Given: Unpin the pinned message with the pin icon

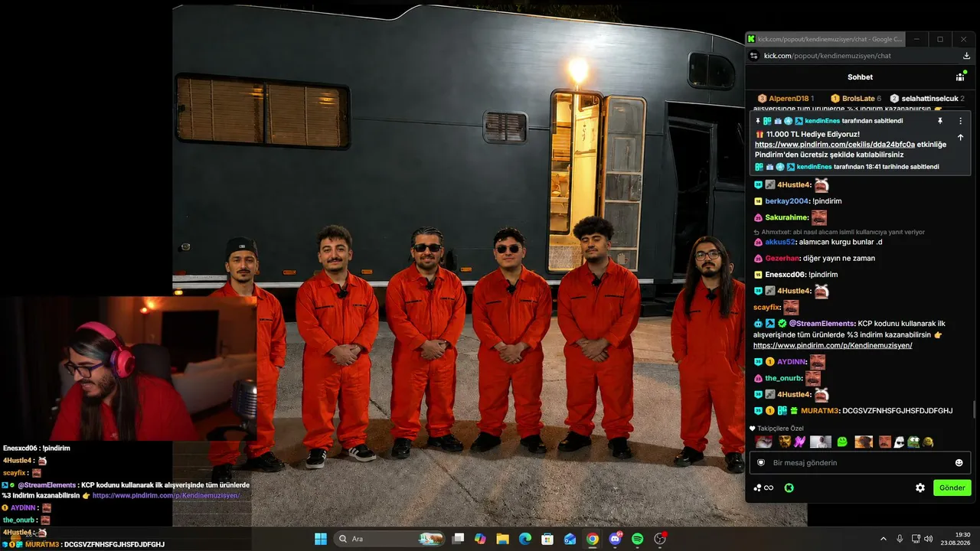Looking at the screenshot, I should click(940, 121).
